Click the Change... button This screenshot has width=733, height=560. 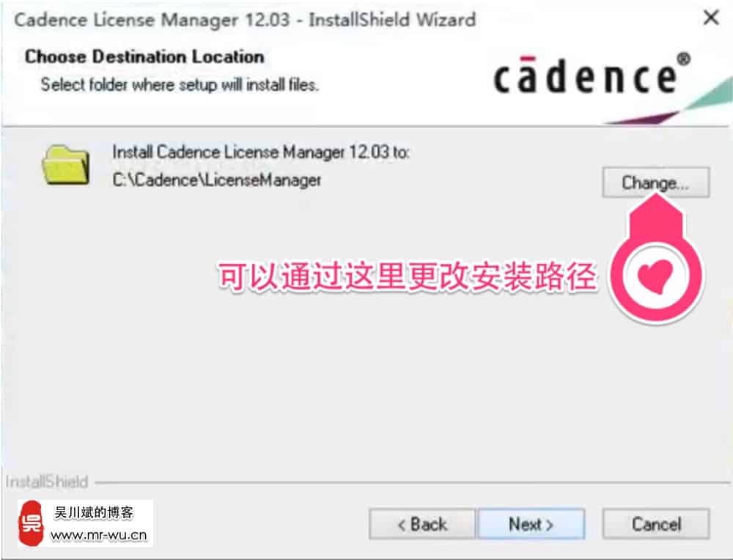click(x=655, y=183)
